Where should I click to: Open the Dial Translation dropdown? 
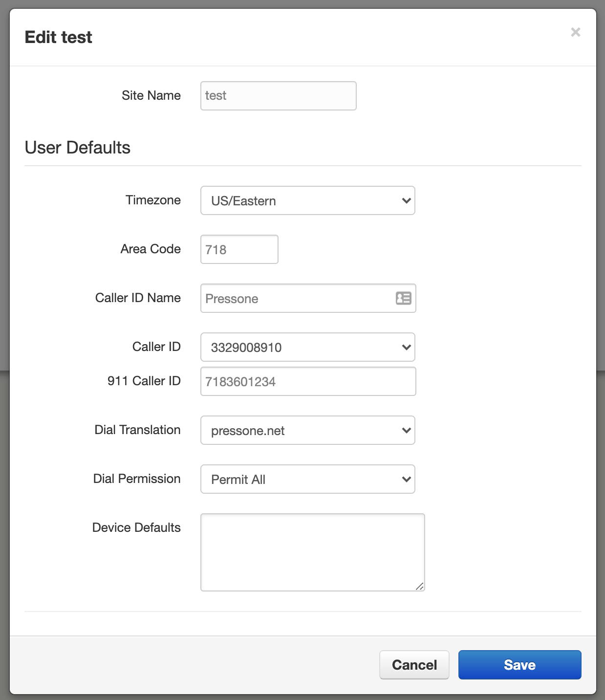coord(307,430)
